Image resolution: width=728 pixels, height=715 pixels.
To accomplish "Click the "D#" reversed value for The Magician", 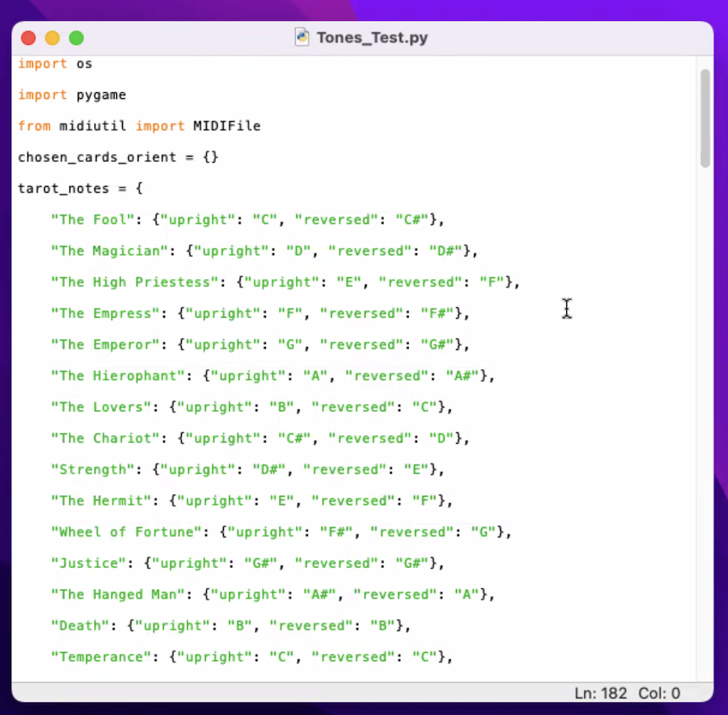I will point(445,251).
